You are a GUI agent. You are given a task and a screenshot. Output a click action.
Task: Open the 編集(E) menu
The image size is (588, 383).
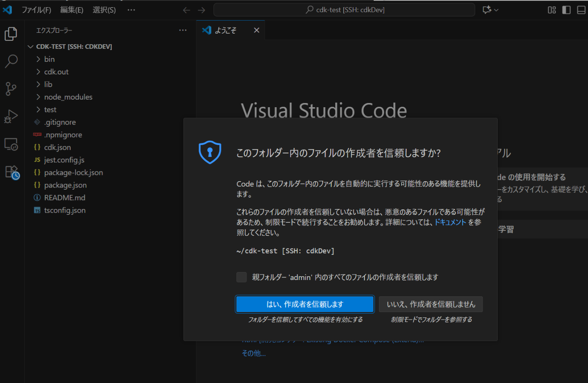click(x=72, y=10)
